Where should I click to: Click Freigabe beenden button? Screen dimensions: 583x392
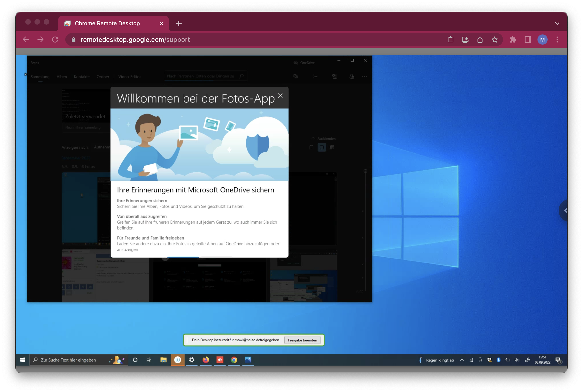pyautogui.click(x=302, y=340)
